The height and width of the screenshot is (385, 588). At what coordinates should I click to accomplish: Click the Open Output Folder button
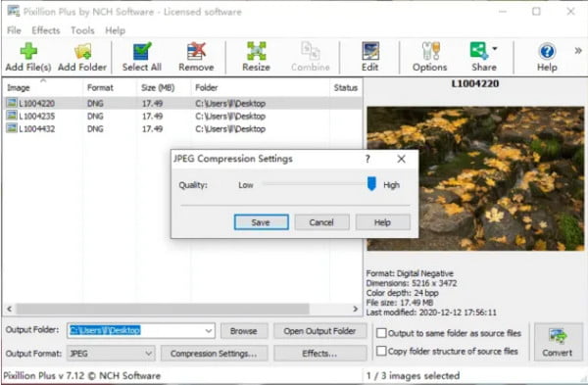[x=319, y=331]
